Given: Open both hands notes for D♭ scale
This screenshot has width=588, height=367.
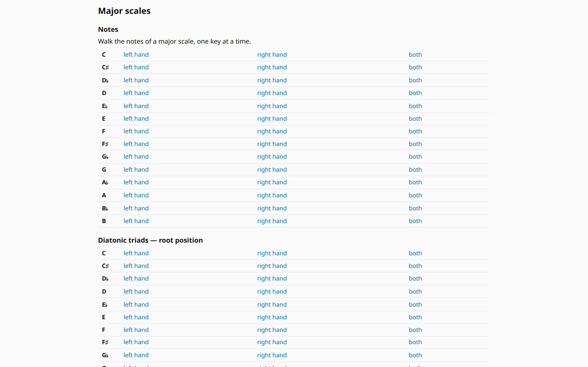Looking at the screenshot, I should [x=415, y=80].
